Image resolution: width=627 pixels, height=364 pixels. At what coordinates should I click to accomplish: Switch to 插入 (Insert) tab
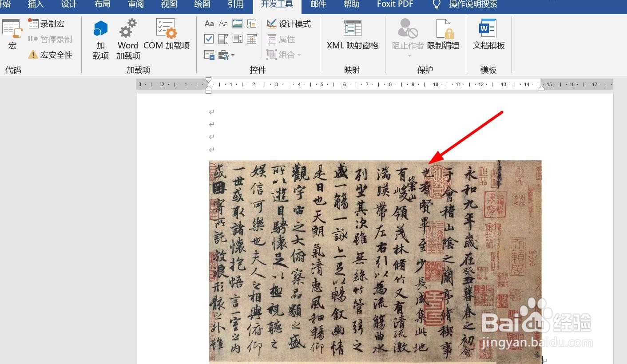pyautogui.click(x=36, y=4)
